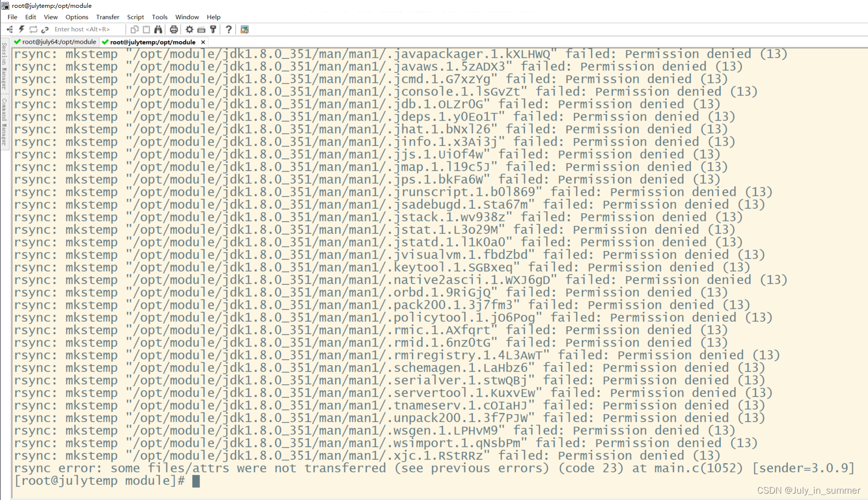This screenshot has height=500, width=868.
Task: Expand the Command Manager side panel
Action: click(4, 122)
